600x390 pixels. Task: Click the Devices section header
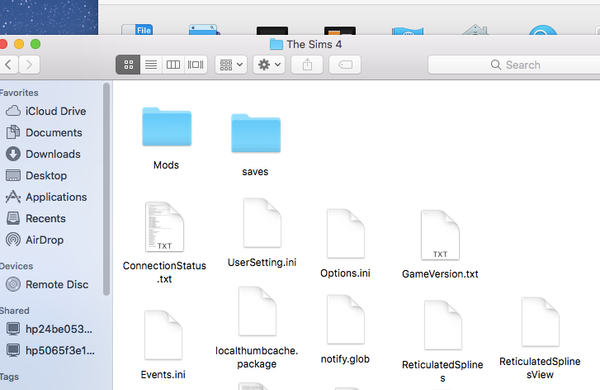16,266
